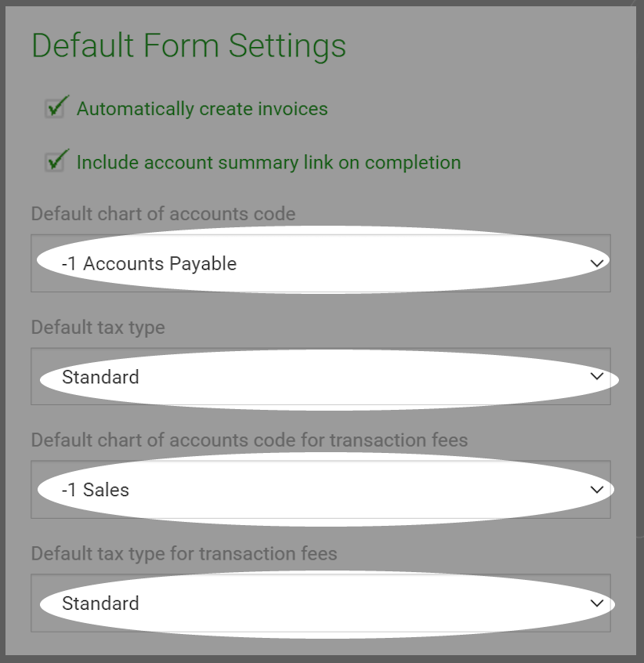Click 'Default tax type for transaction fees' label
The width and height of the screenshot is (644, 663).
click(x=184, y=554)
